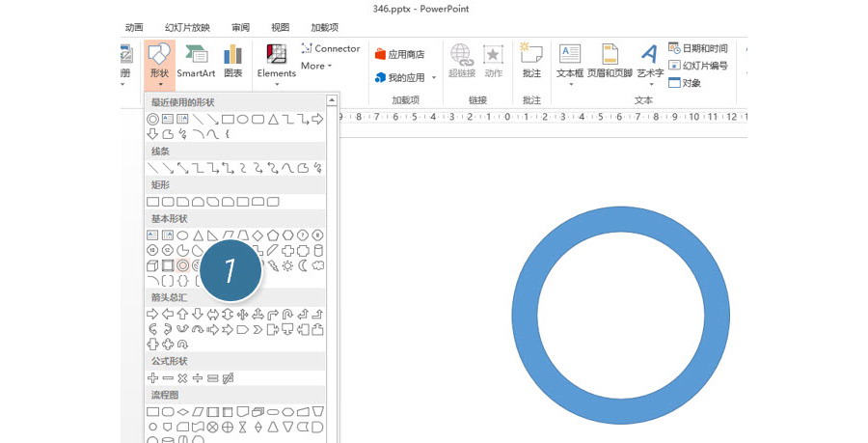Image resolution: width=868 pixels, height=443 pixels.
Task: Choose striped right arrow in 箭头总汇
Action: tap(212, 329)
